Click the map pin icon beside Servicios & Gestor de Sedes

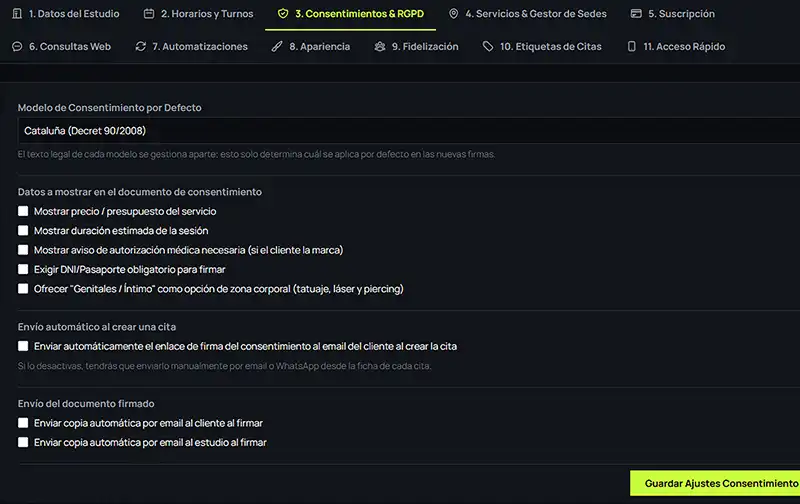pos(453,14)
